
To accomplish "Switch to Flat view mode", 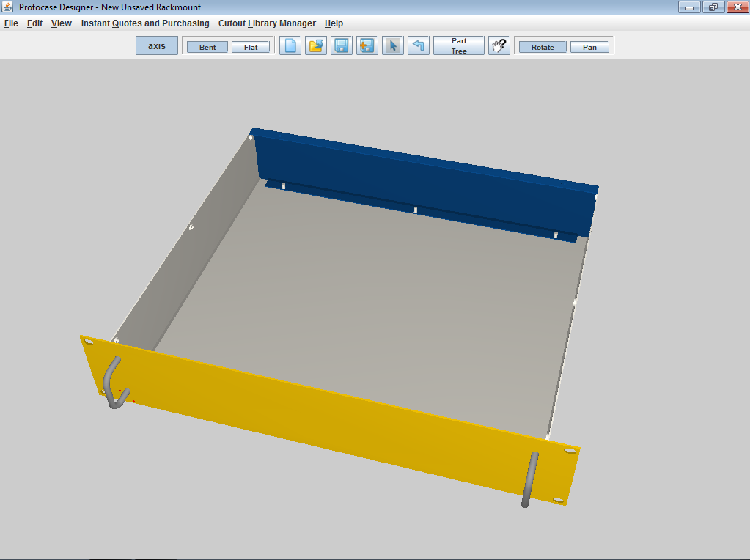I will tap(251, 47).
